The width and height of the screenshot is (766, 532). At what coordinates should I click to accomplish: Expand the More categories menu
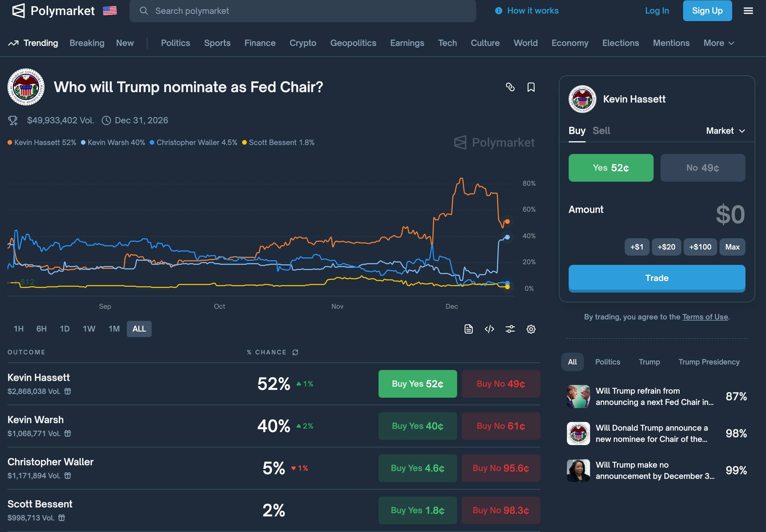point(719,43)
